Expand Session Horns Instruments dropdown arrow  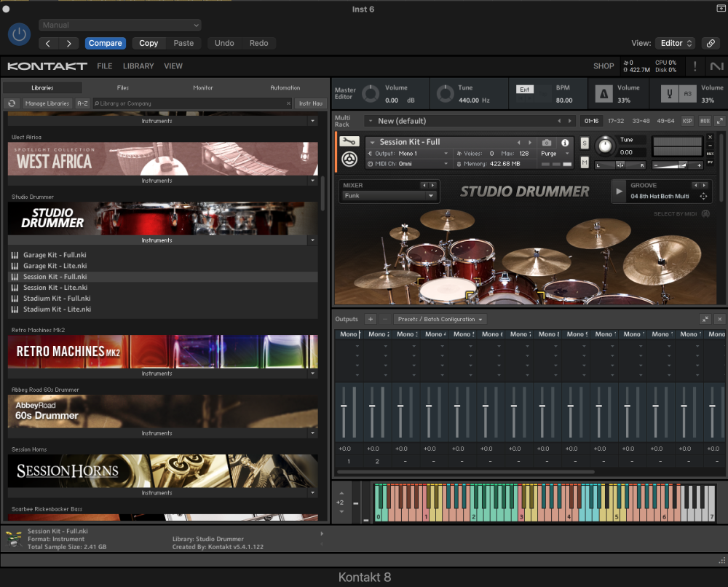pos(312,493)
